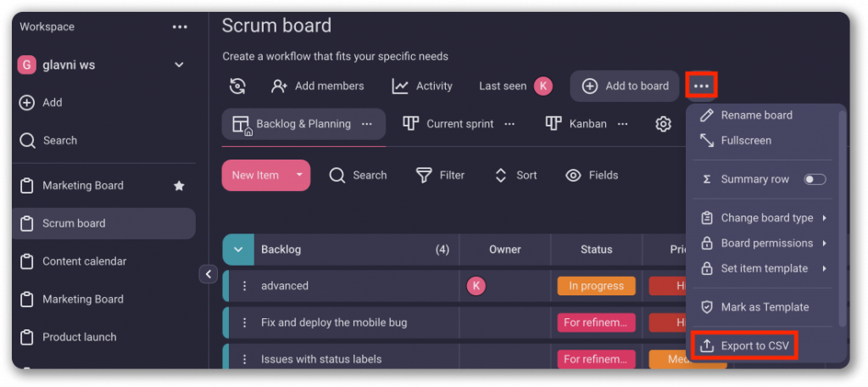Image resolution: width=868 pixels, height=387 pixels.
Task: Click Add members button
Action: click(x=318, y=86)
